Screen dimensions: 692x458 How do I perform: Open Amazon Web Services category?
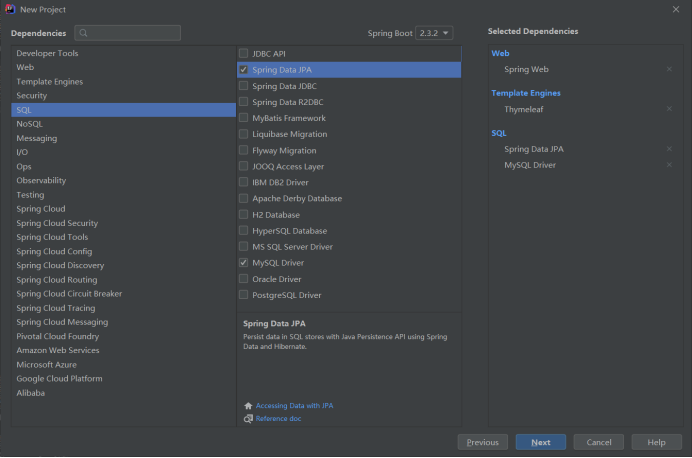pyautogui.click(x=124, y=350)
